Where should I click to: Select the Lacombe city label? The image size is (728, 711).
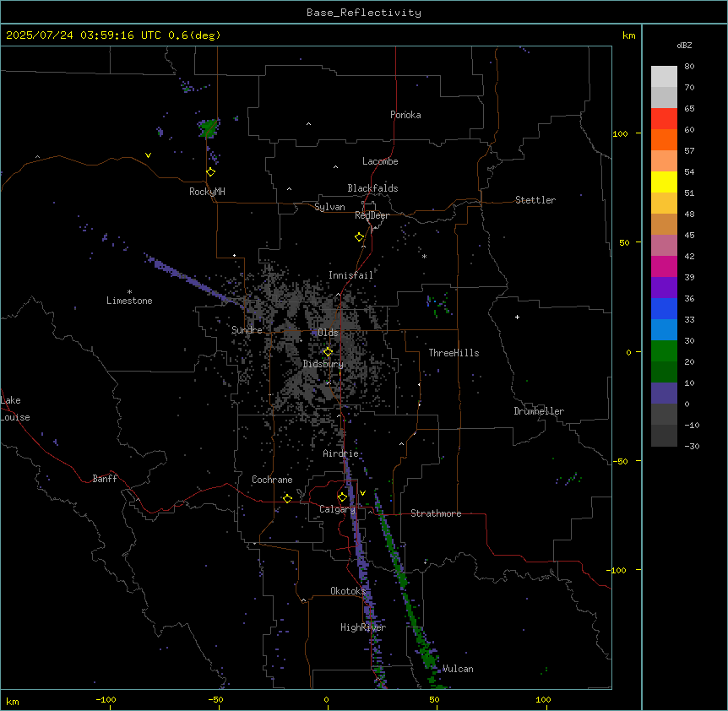tap(380, 161)
